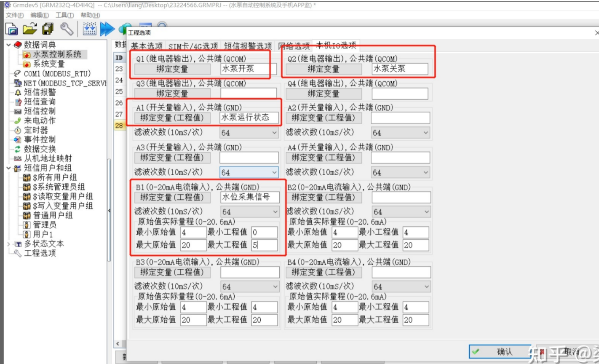Click the red book 数据词典 icon

[18, 45]
